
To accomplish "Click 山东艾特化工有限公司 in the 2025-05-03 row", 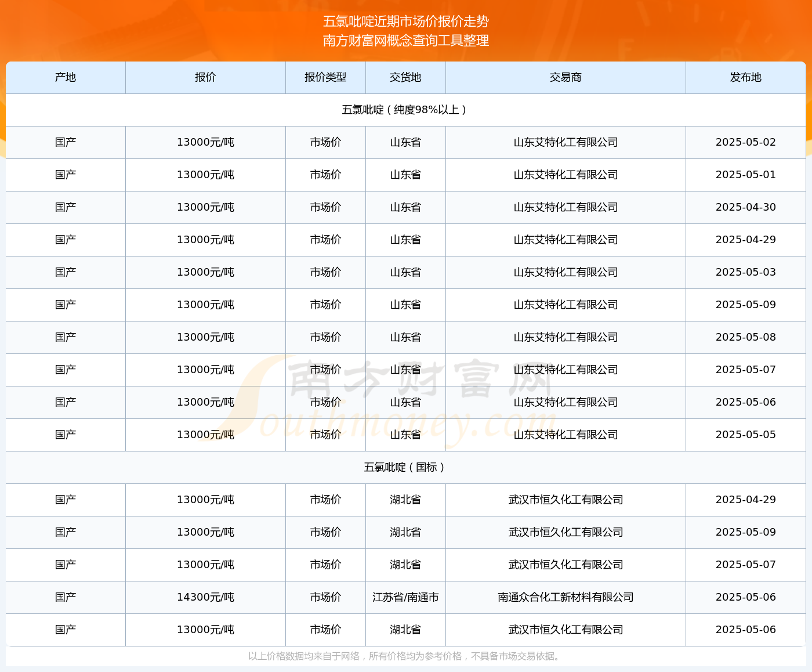I will [x=565, y=272].
